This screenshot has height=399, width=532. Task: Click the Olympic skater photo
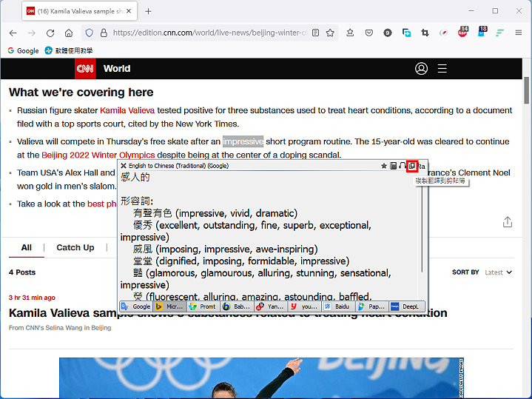pyautogui.click(x=261, y=378)
